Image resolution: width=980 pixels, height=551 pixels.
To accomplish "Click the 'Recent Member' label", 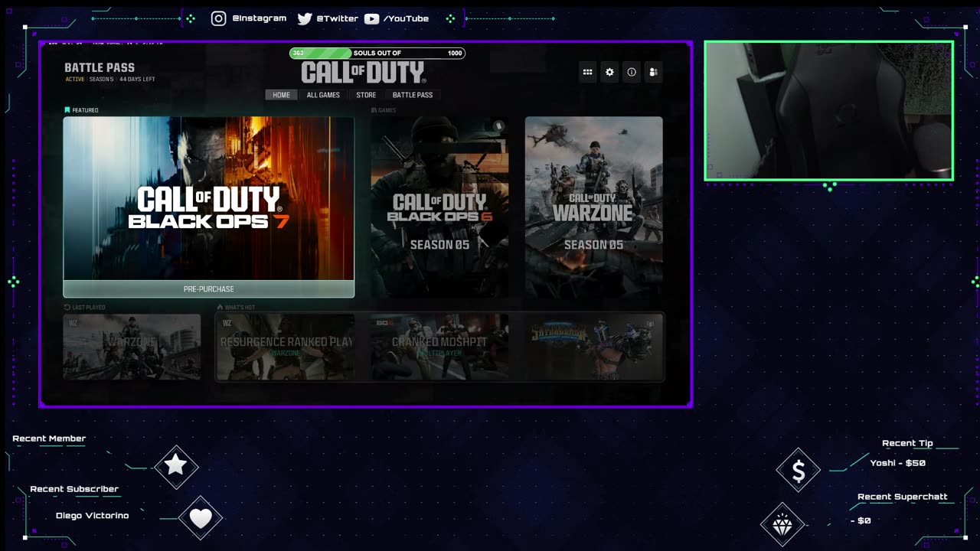I will [49, 439].
